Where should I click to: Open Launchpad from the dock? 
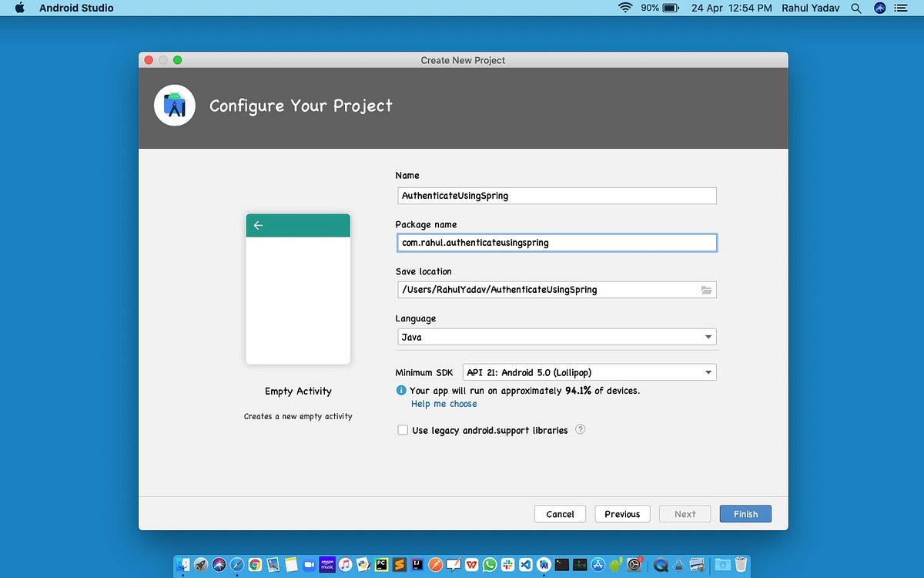201,564
